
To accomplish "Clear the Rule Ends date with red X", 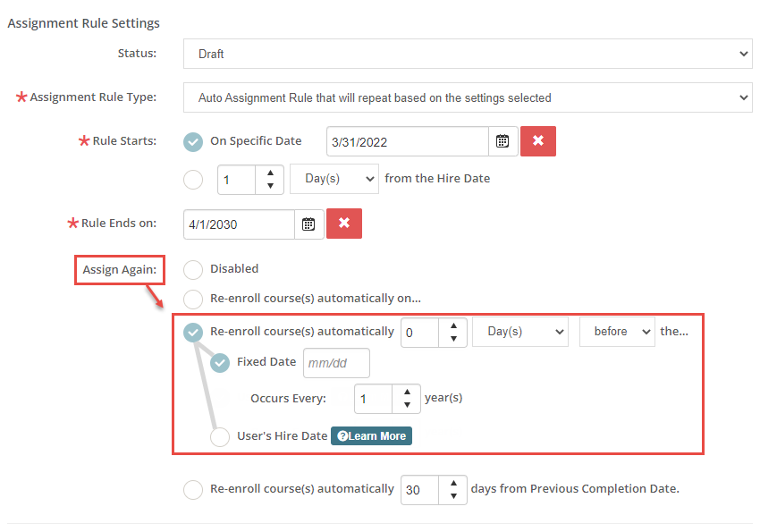I will [x=344, y=224].
